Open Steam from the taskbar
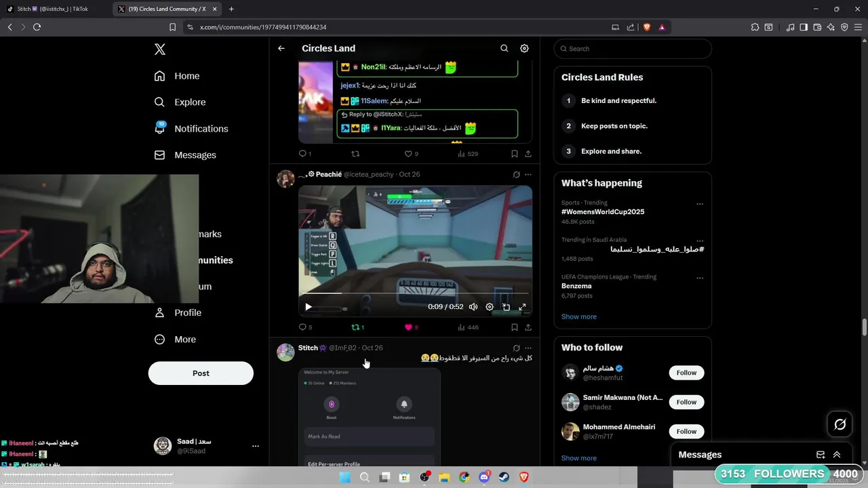868x488 pixels. tap(504, 477)
